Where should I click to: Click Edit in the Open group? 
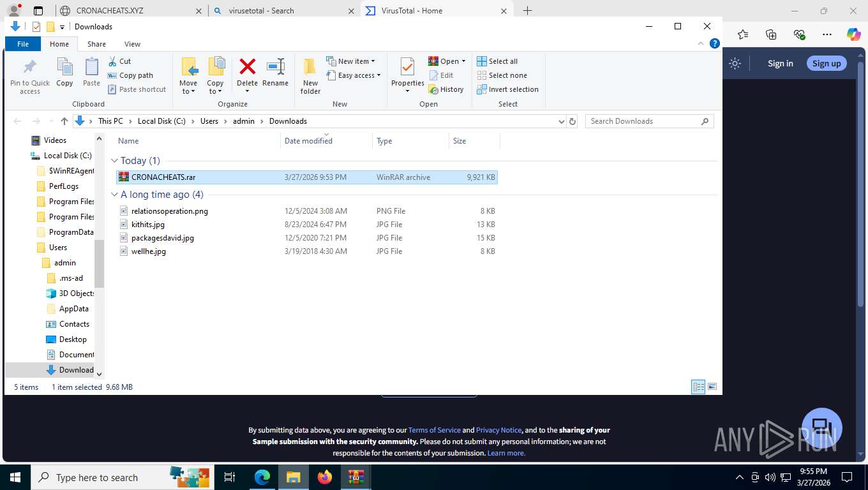click(x=440, y=75)
